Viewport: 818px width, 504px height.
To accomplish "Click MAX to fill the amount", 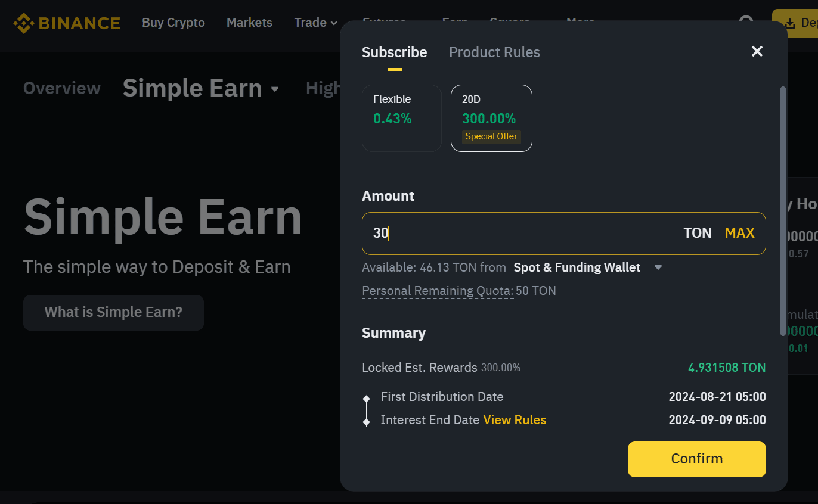I will [x=739, y=233].
